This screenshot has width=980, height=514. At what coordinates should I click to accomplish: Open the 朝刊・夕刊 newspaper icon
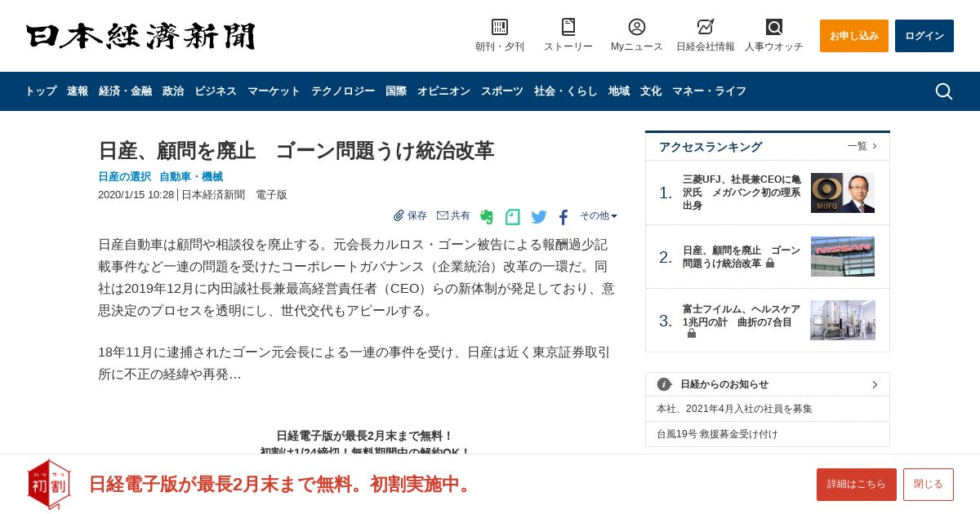pos(500,27)
